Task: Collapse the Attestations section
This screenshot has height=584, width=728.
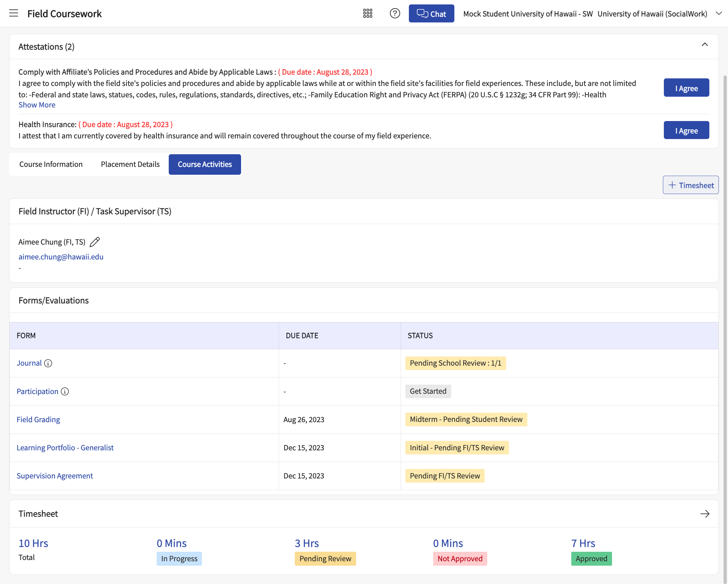Action: pyautogui.click(x=704, y=45)
